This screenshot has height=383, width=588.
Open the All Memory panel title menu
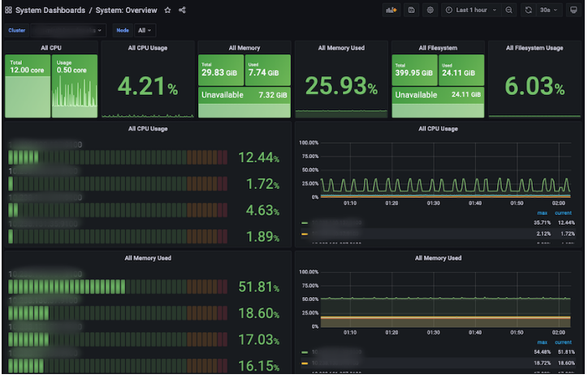[x=244, y=48]
